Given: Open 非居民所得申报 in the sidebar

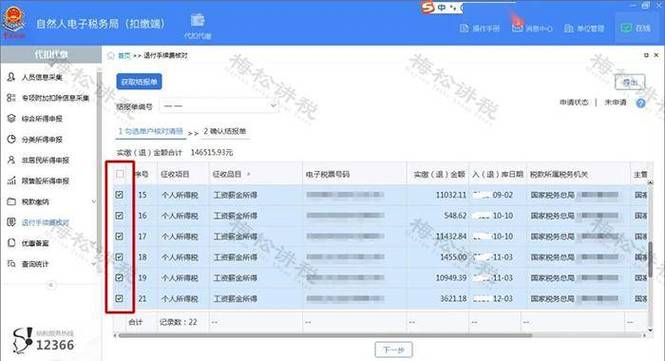Looking at the screenshot, I should 45,160.
